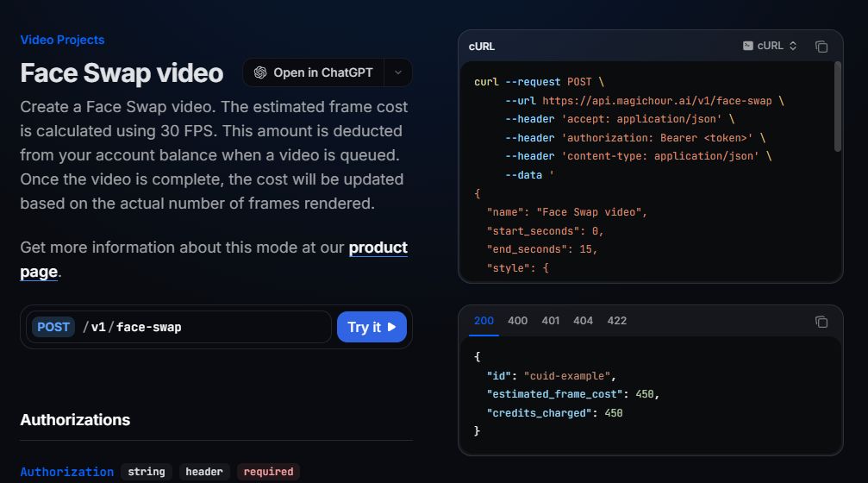Open the cURL language selector dropdown
868x483 pixels.
pos(771,46)
